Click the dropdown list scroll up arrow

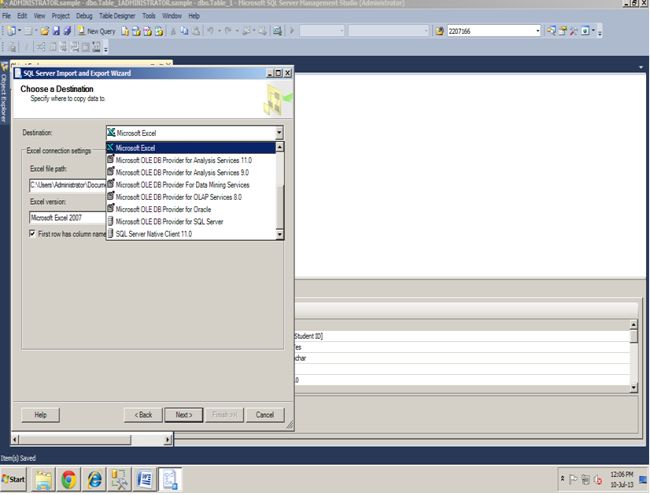click(280, 147)
